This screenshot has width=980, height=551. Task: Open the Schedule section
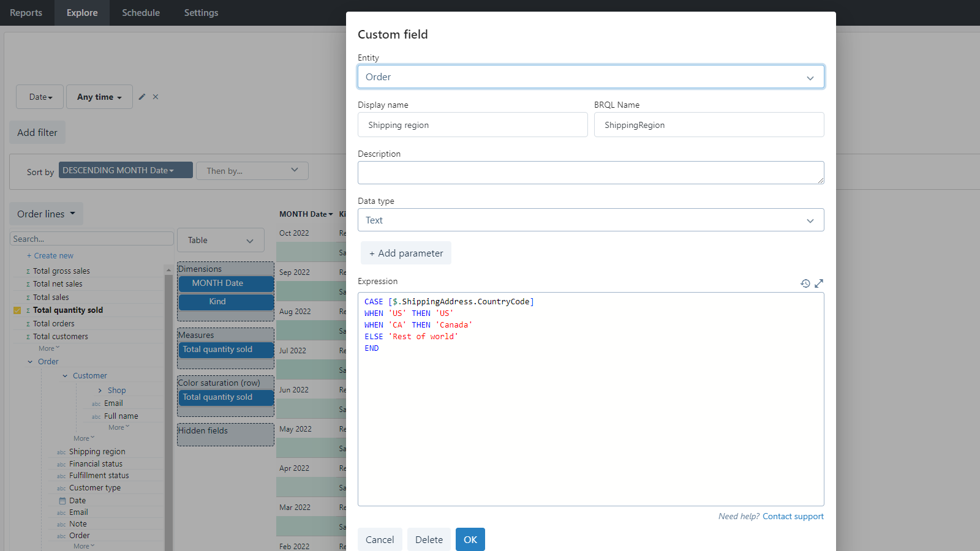[x=140, y=12]
